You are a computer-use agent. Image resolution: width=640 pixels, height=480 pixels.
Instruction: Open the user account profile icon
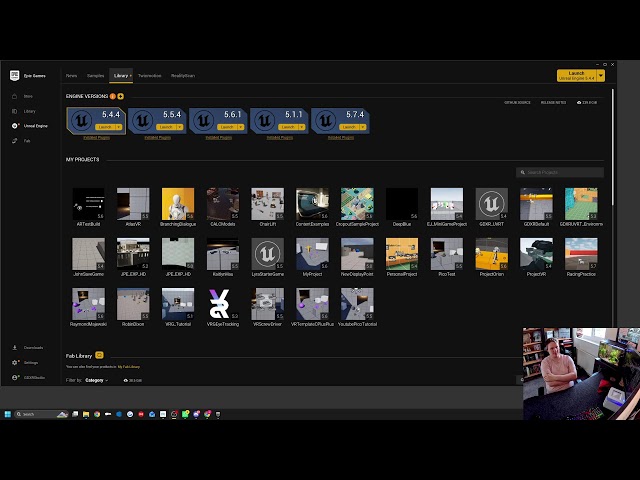[15, 378]
